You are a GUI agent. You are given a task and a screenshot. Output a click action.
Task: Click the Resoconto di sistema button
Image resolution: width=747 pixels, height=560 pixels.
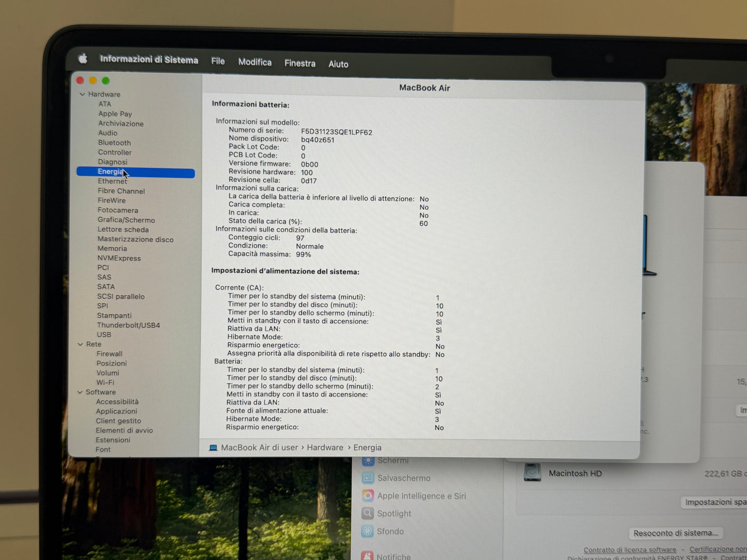click(x=676, y=533)
